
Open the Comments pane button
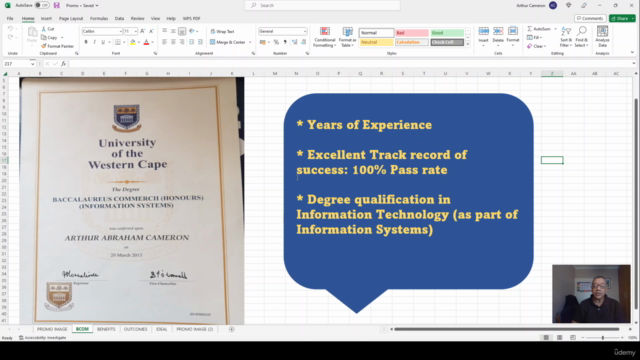pyautogui.click(x=590, y=18)
